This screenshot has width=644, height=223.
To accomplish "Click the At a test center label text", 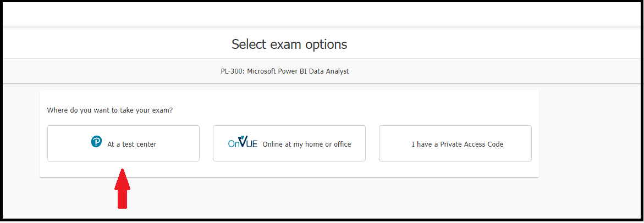I will pyautogui.click(x=132, y=144).
